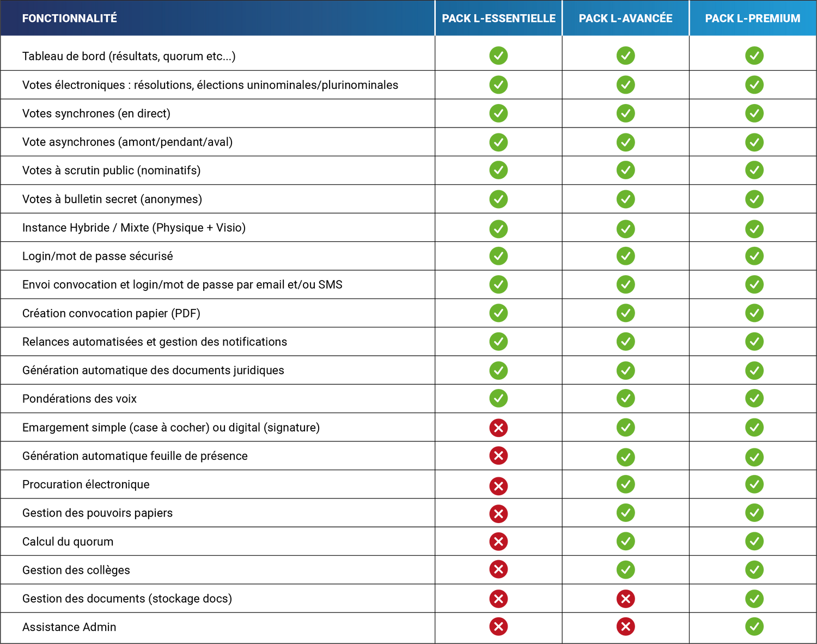
Task: Click the Envoi convocation et login/mot de passe row label
Action: point(182,285)
